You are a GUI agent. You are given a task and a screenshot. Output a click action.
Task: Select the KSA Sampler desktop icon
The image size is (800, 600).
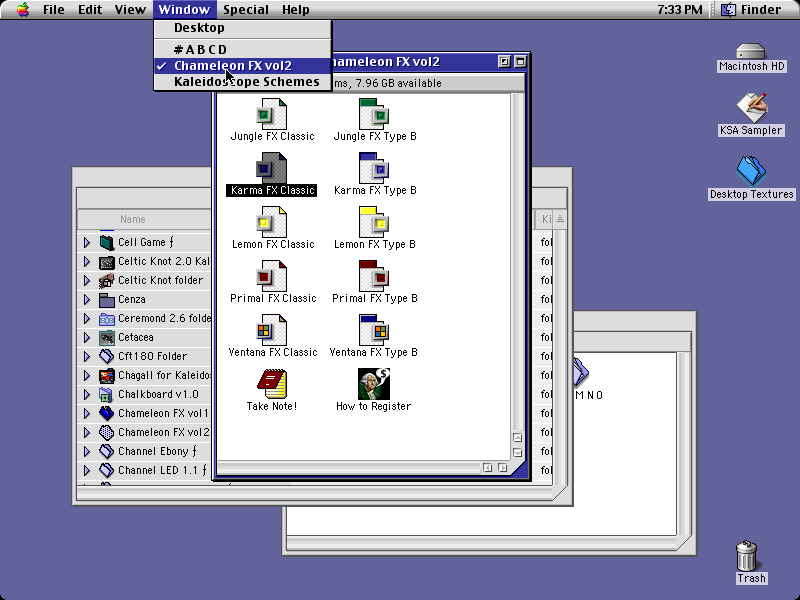(x=751, y=108)
